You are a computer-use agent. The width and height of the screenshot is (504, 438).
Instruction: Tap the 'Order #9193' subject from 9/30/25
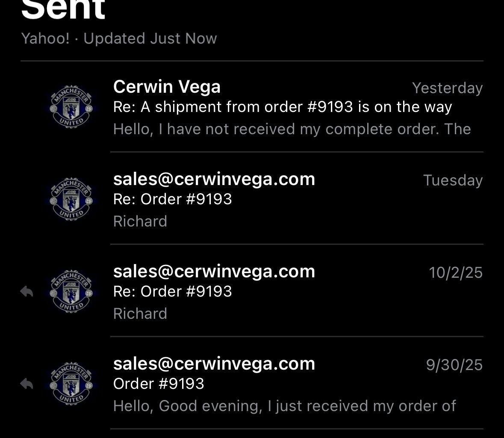tap(159, 384)
